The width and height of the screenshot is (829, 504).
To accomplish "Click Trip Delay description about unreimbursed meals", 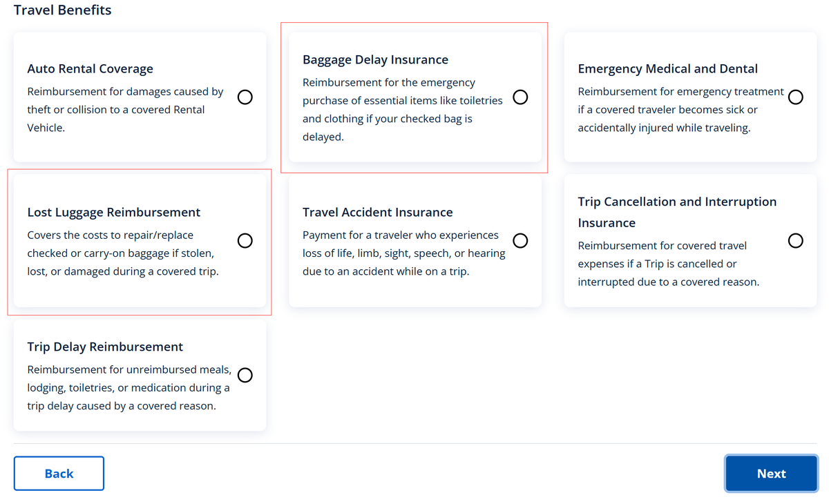I will tap(128, 388).
